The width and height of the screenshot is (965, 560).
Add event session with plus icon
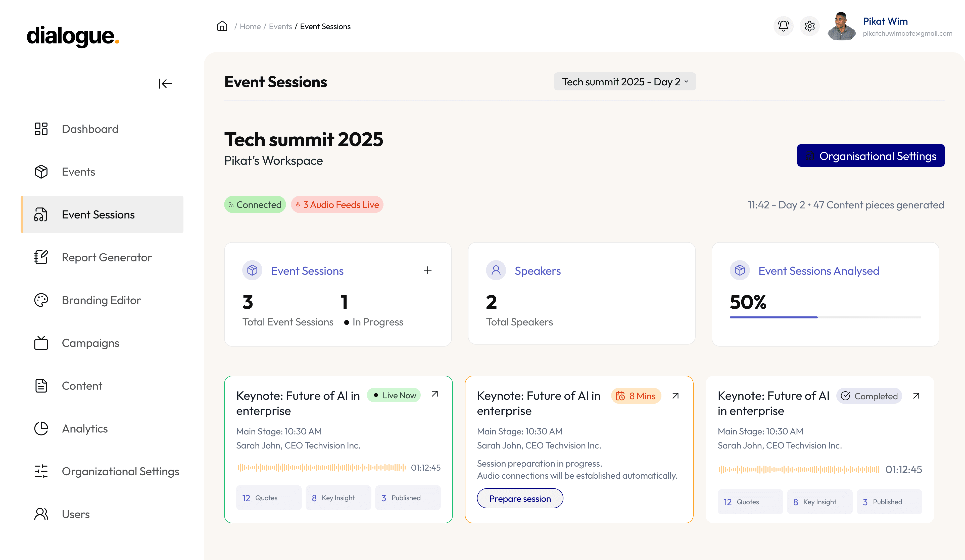(x=427, y=270)
